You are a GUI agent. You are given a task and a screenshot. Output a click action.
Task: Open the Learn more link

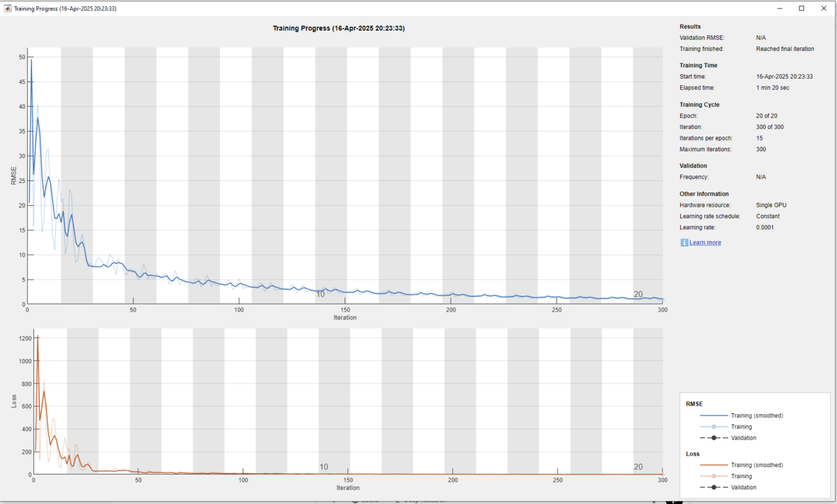[x=704, y=243]
